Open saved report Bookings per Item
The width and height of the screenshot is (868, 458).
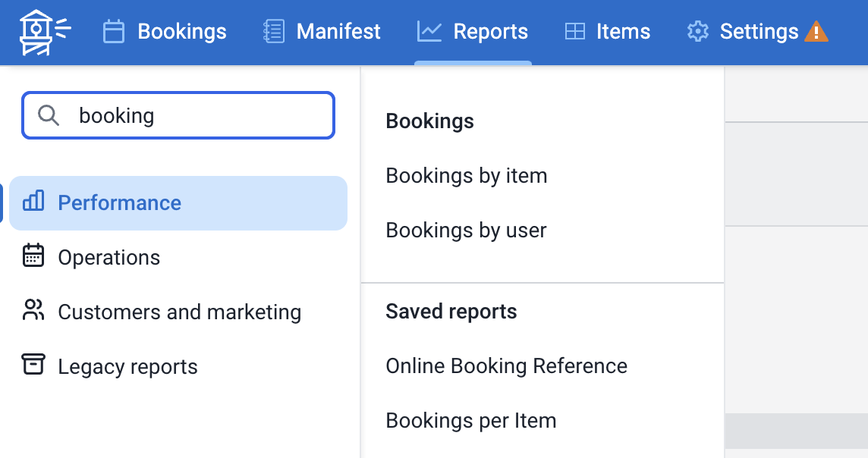click(470, 420)
